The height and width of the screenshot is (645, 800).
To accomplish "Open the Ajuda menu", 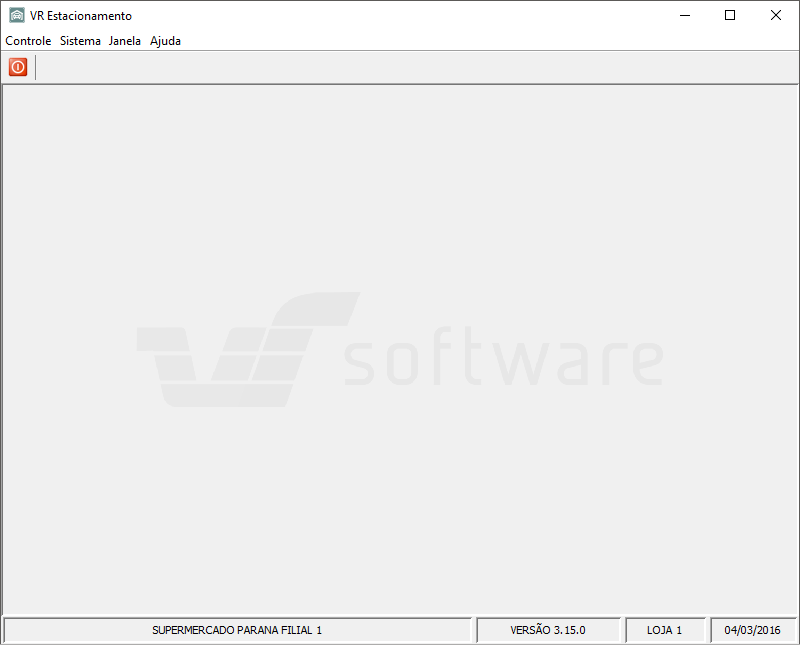I will click(x=165, y=41).
